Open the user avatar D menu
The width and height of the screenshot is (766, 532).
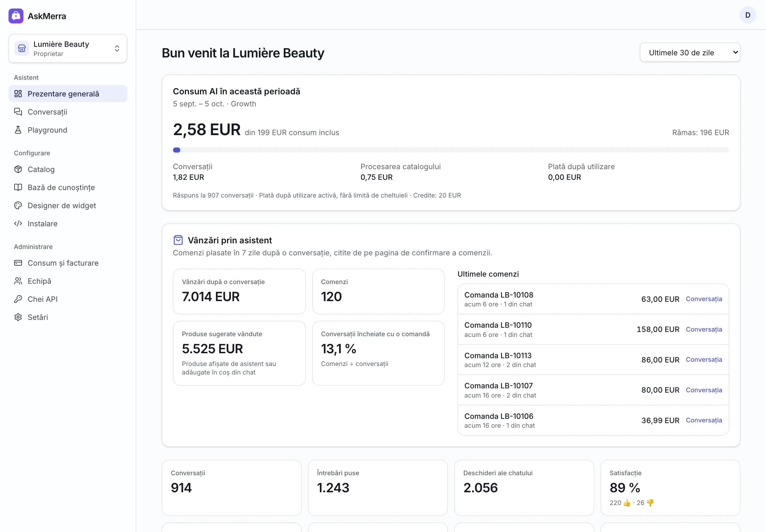(x=748, y=15)
